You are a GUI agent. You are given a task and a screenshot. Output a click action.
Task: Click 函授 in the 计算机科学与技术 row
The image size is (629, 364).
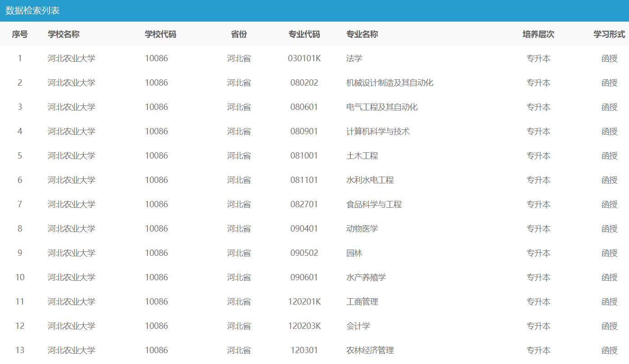click(610, 132)
